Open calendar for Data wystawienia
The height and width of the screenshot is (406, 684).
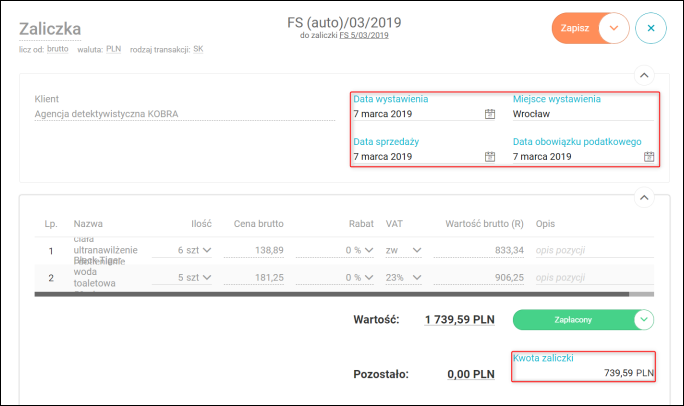[490, 114]
